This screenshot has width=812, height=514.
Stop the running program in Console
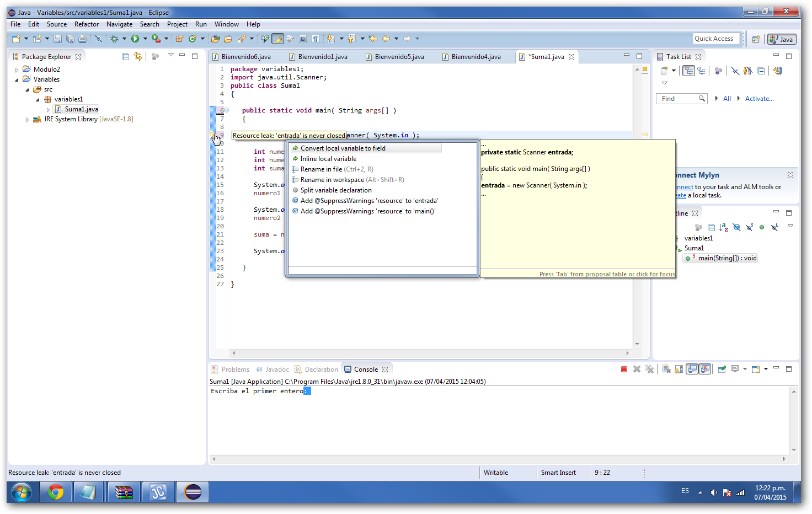(624, 370)
